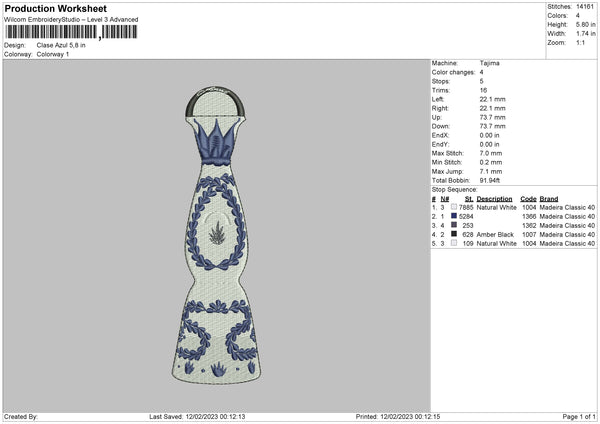Click the Design name Clase Azul 5,8 in
Viewport: 600px width, 424px height.
[61, 45]
